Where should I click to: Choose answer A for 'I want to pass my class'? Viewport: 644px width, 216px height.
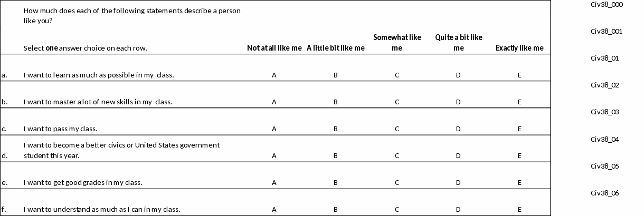point(274,129)
